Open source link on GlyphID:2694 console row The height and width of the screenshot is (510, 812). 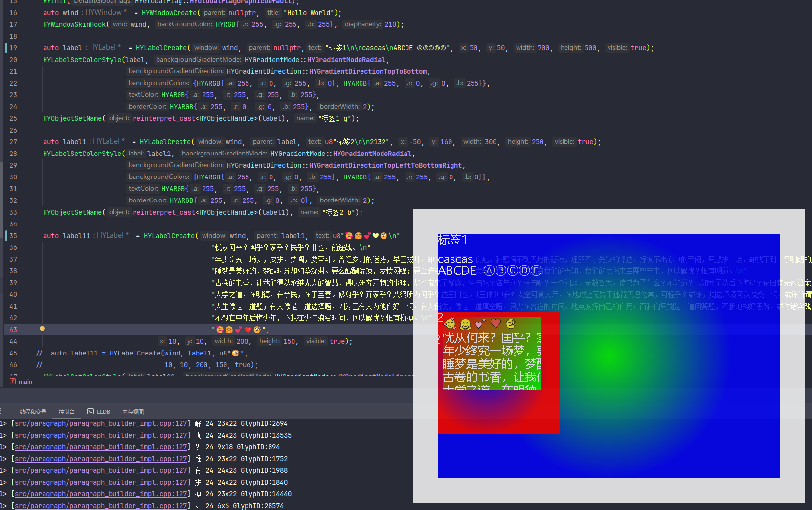(x=101, y=424)
